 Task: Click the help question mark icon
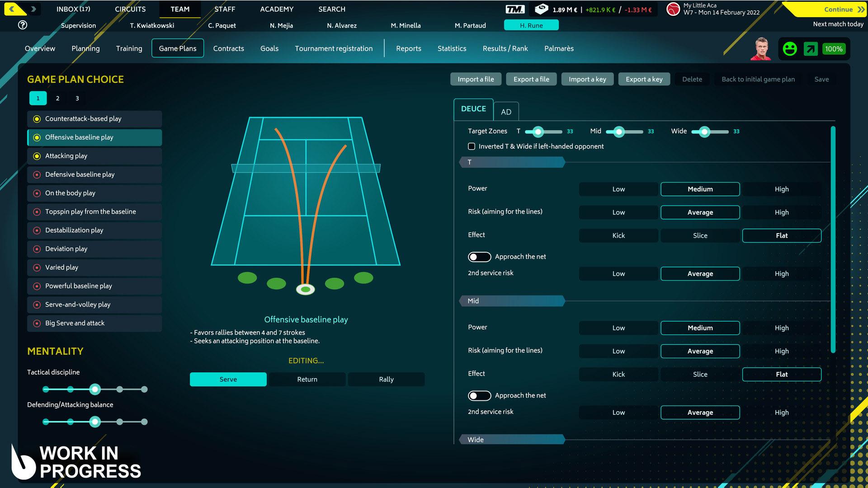[x=23, y=25]
